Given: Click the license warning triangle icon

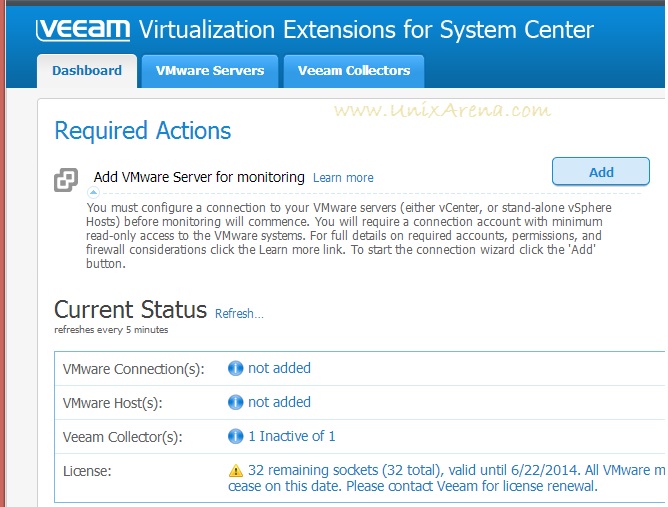Looking at the screenshot, I should [x=236, y=471].
